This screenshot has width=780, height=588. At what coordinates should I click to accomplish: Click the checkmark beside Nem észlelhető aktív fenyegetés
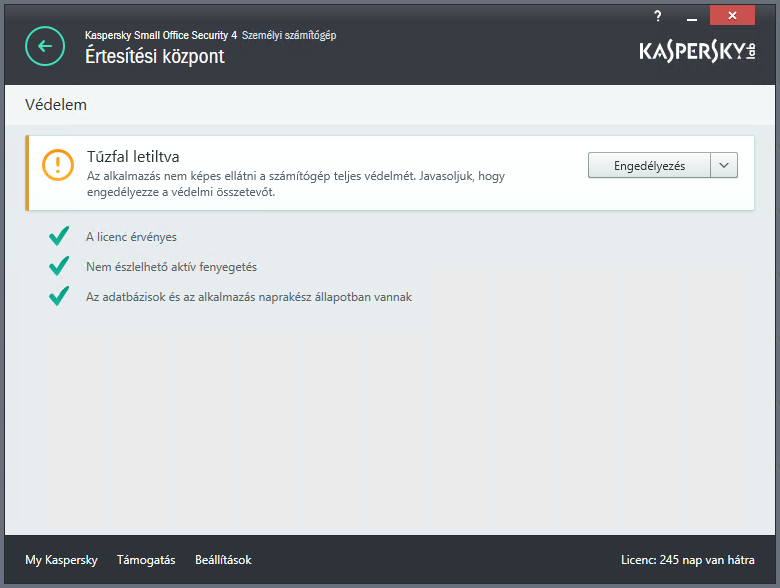[x=59, y=266]
